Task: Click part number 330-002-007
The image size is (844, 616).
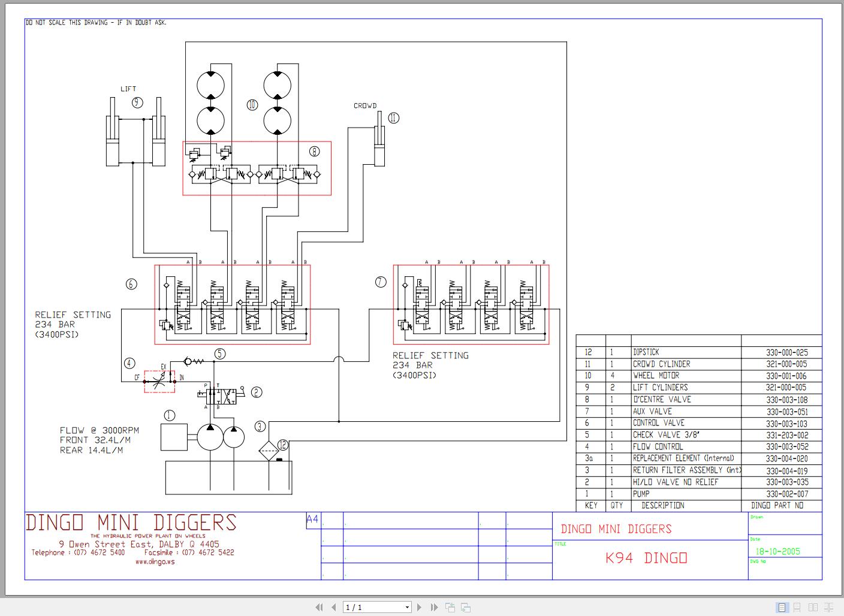Action: (787, 494)
